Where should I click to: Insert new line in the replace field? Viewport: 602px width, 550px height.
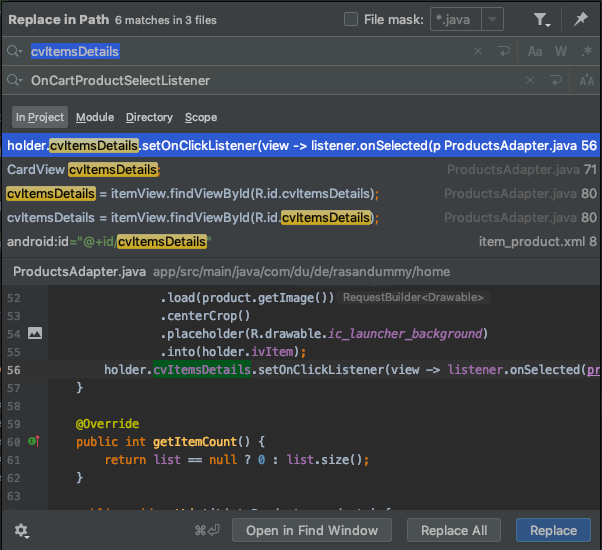(556, 80)
